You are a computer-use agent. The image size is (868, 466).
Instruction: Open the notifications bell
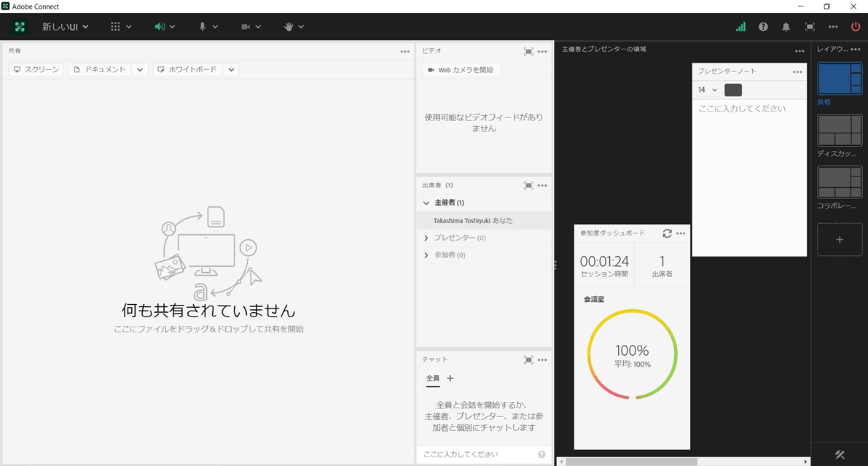tap(786, 26)
